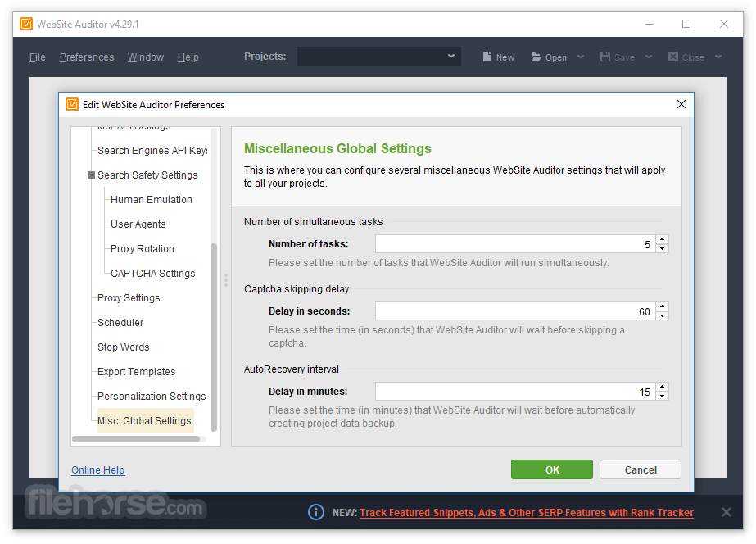This screenshot has width=756, height=544.
Task: Open the Projects dropdown list
Action: click(379, 56)
